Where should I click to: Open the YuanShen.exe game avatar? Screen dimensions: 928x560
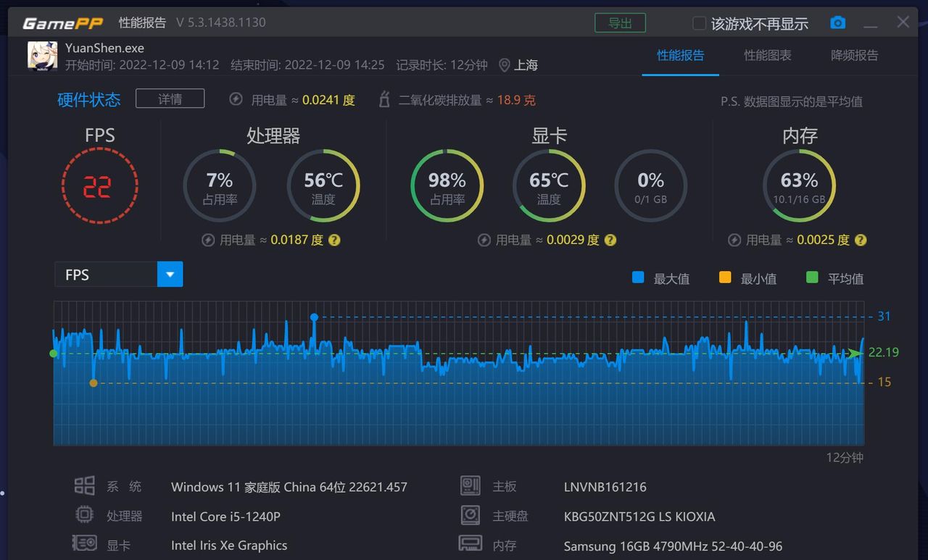coord(43,56)
